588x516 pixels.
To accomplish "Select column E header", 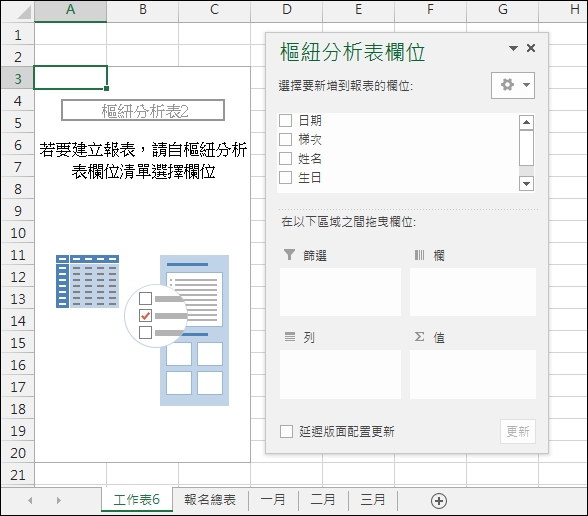I will click(358, 10).
